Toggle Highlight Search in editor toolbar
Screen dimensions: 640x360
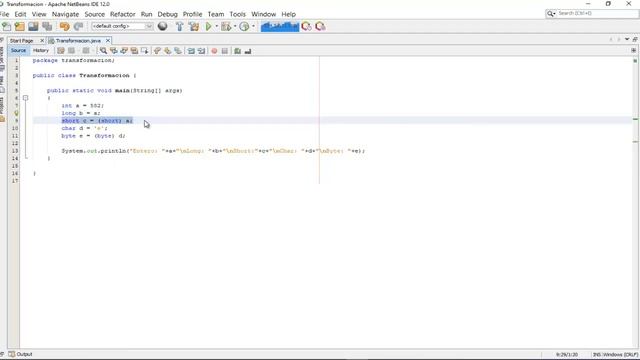pyautogui.click(x=134, y=51)
